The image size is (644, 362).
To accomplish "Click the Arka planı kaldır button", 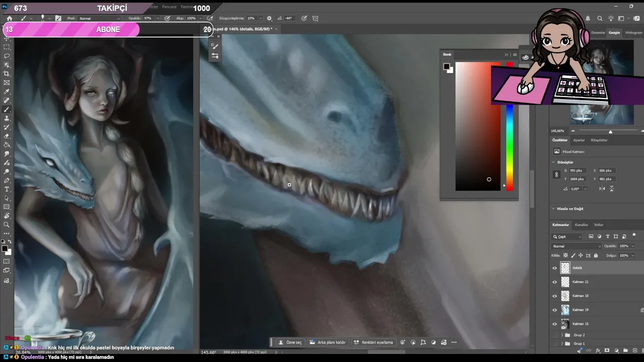I will click(328, 342).
